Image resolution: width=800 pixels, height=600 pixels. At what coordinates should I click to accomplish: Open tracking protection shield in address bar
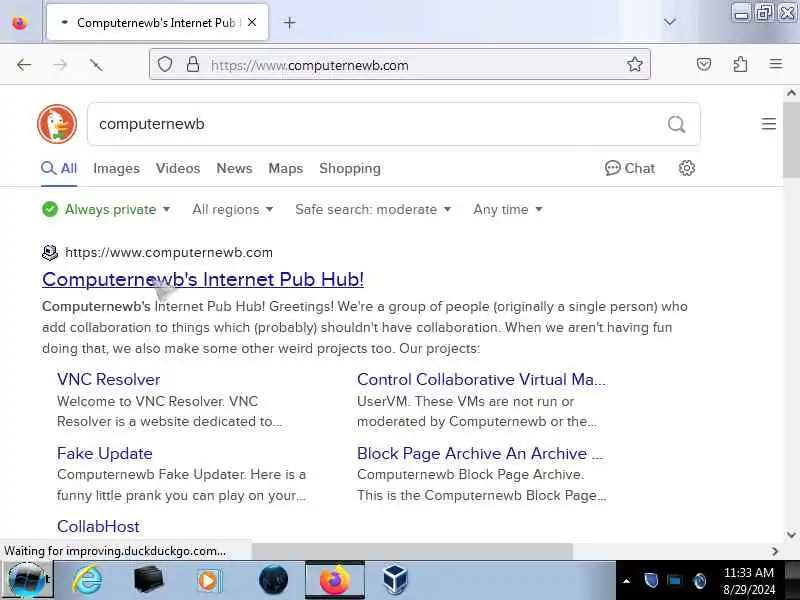(x=165, y=65)
